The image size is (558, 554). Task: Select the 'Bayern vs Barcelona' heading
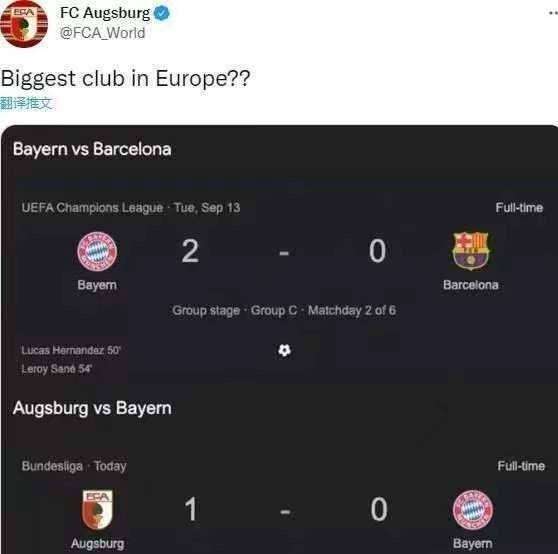92,149
